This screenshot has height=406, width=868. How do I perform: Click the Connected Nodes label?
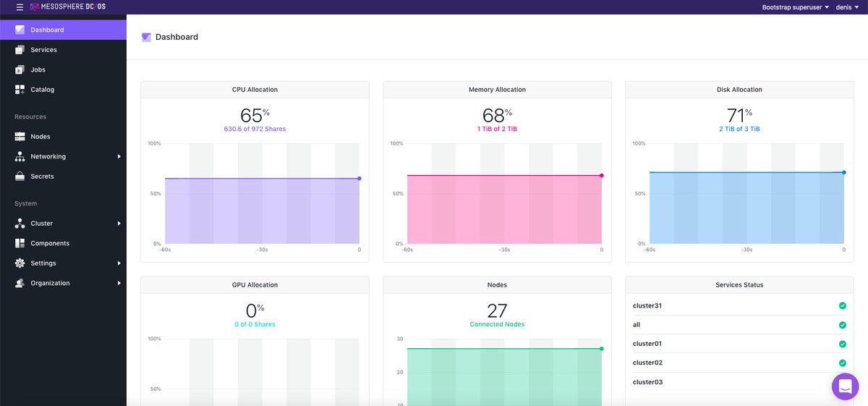[x=497, y=324]
